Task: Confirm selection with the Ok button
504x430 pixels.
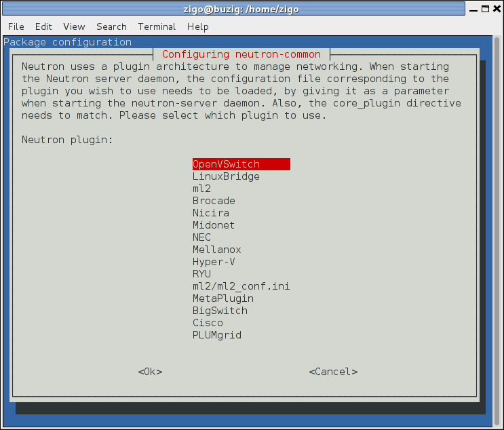Action: point(150,372)
